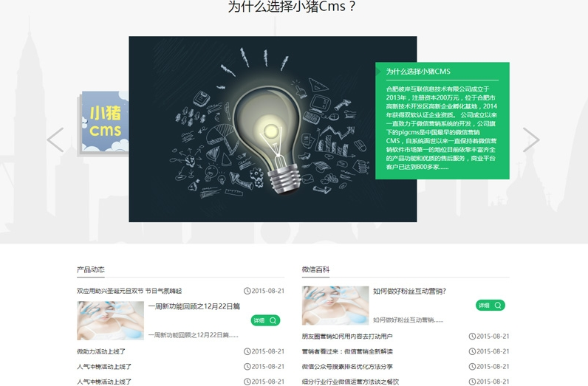Click the heading 为什么选择小猪Cms？
Viewport: 588px width, 386px height.
tap(292, 7)
